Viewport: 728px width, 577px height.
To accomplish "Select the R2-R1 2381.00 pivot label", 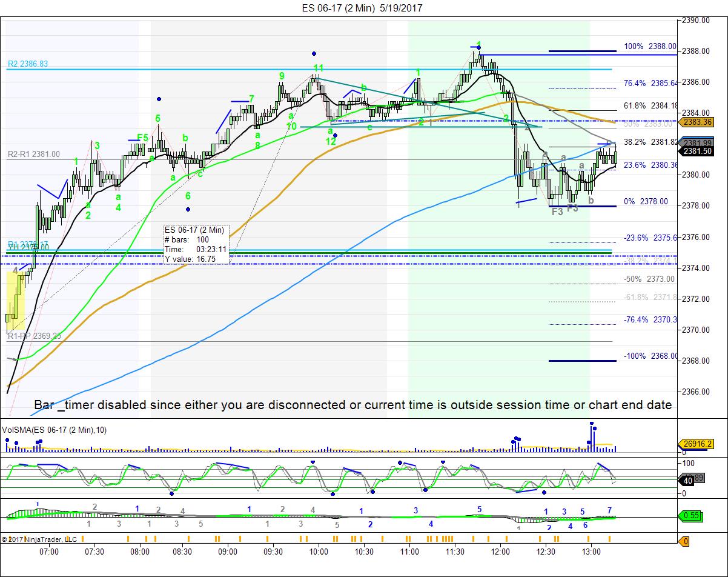I will click(x=34, y=155).
